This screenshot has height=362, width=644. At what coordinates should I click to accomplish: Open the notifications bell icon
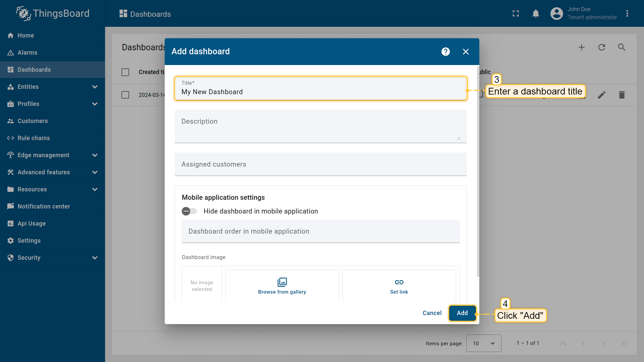536,13
